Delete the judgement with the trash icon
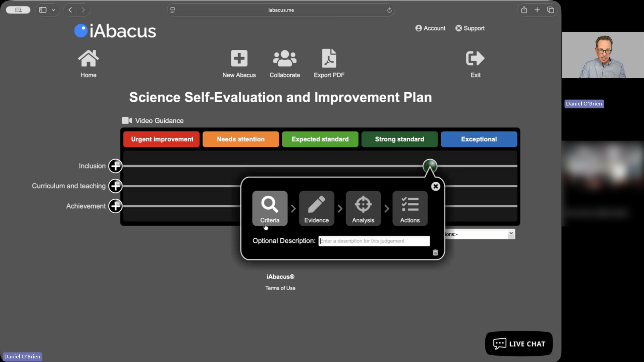Screen dimensions: 644x362 [x=435, y=253]
